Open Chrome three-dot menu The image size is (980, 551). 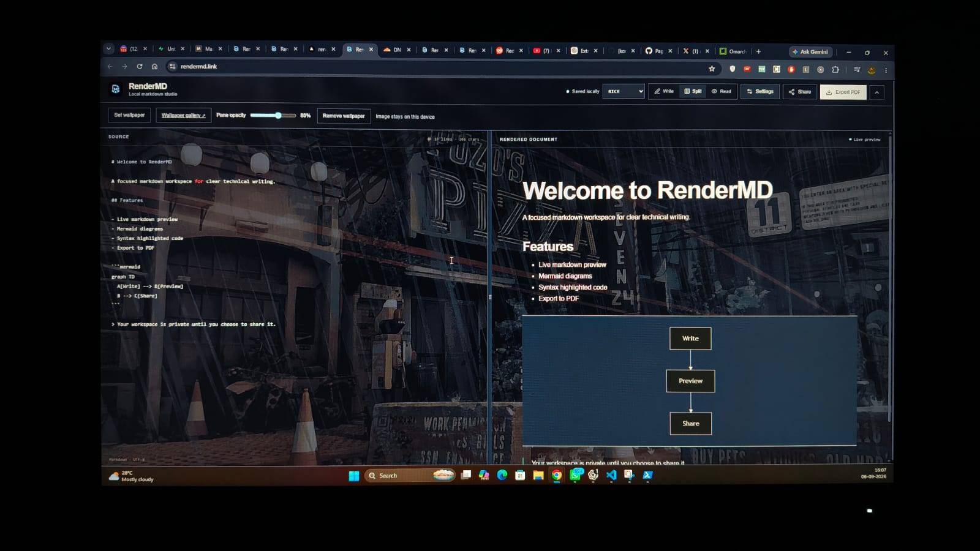[x=886, y=70]
